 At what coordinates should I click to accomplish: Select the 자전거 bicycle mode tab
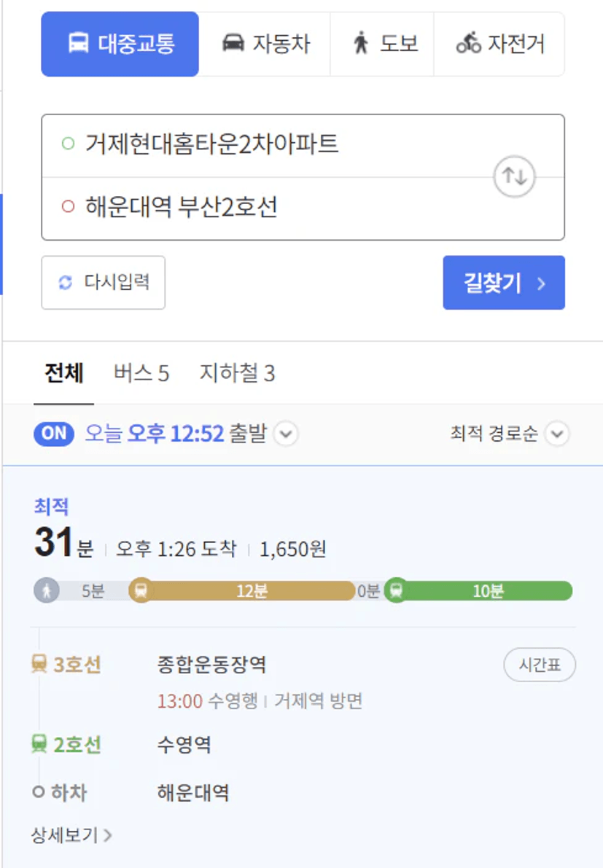499,44
